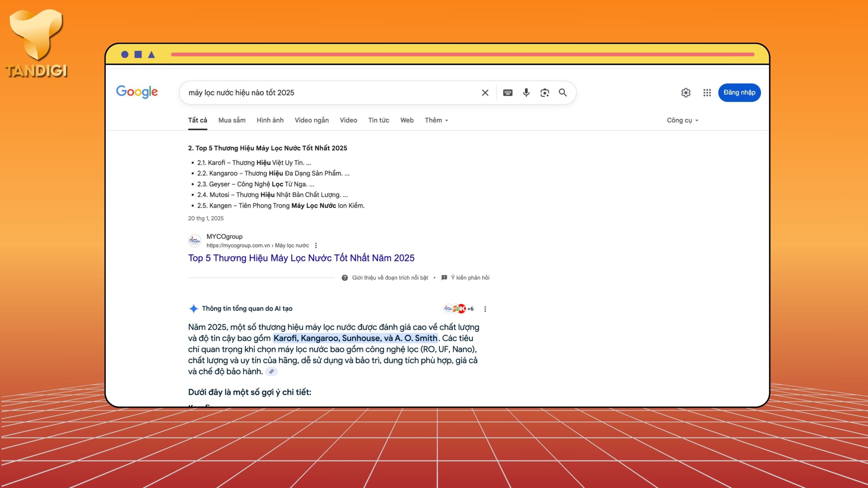Click the 2.5. Kangen list item
The height and width of the screenshot is (488, 868).
pos(281,206)
